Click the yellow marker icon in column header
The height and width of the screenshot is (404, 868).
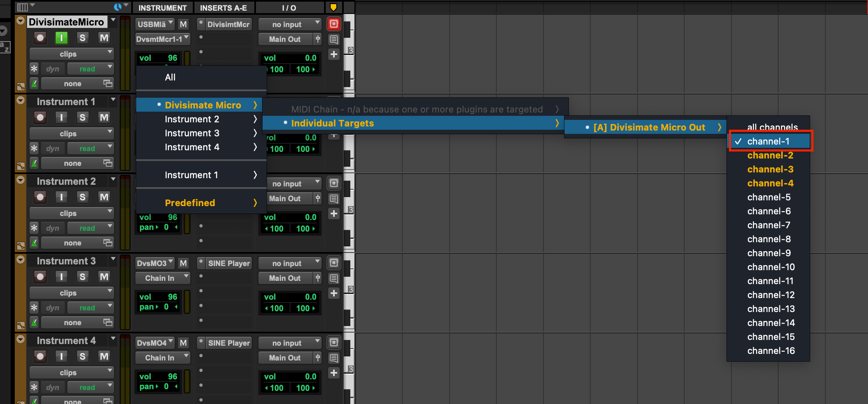point(333,7)
